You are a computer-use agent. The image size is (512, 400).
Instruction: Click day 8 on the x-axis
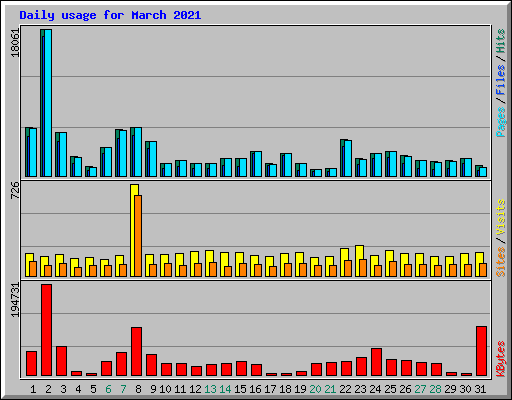point(138,389)
